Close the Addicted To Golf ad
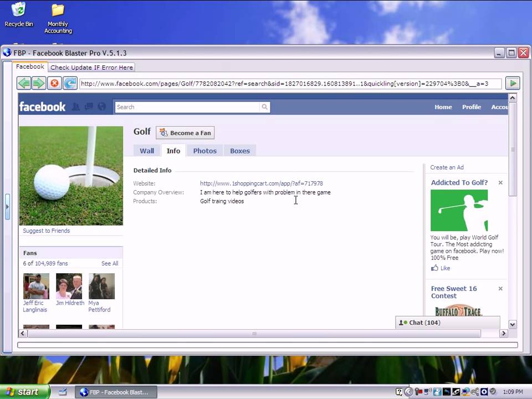This screenshot has width=532, height=399. [x=500, y=183]
